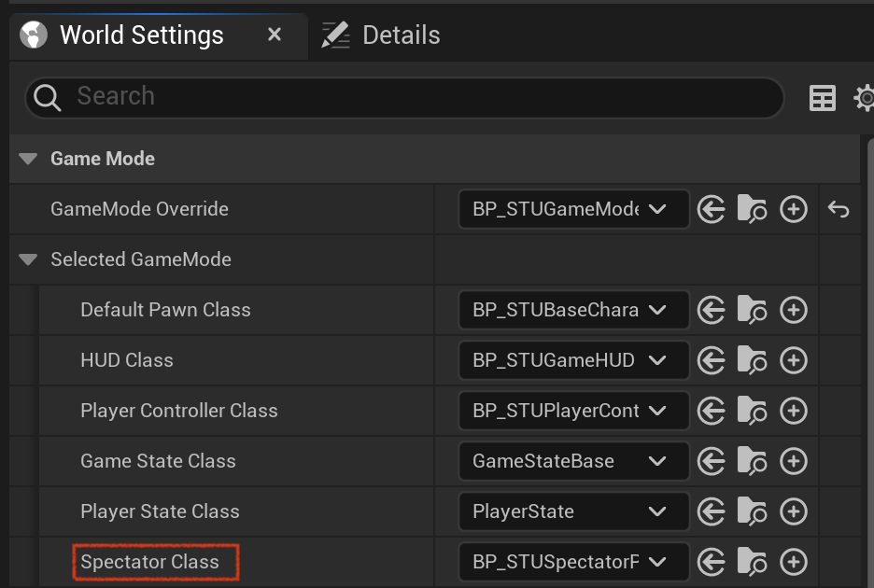Switch to the Details tab
Image resolution: width=874 pixels, height=588 pixels.
[381, 35]
